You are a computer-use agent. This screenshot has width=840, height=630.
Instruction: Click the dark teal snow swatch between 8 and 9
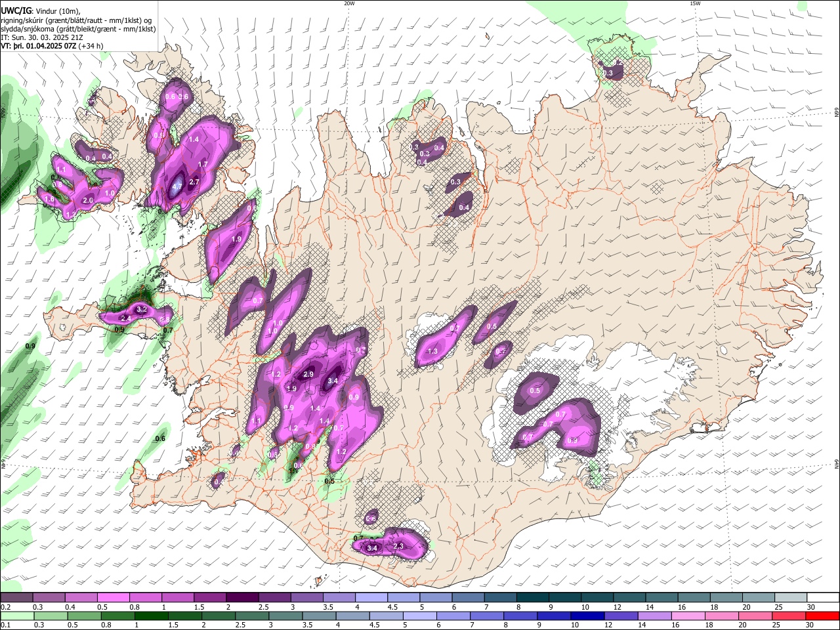tap(532, 597)
